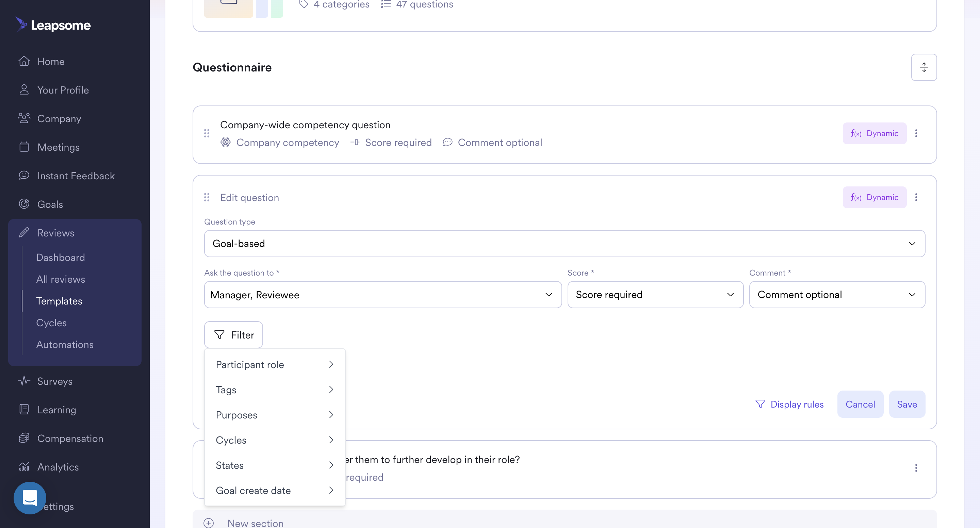Expand Participant role filter submenu

(x=275, y=364)
